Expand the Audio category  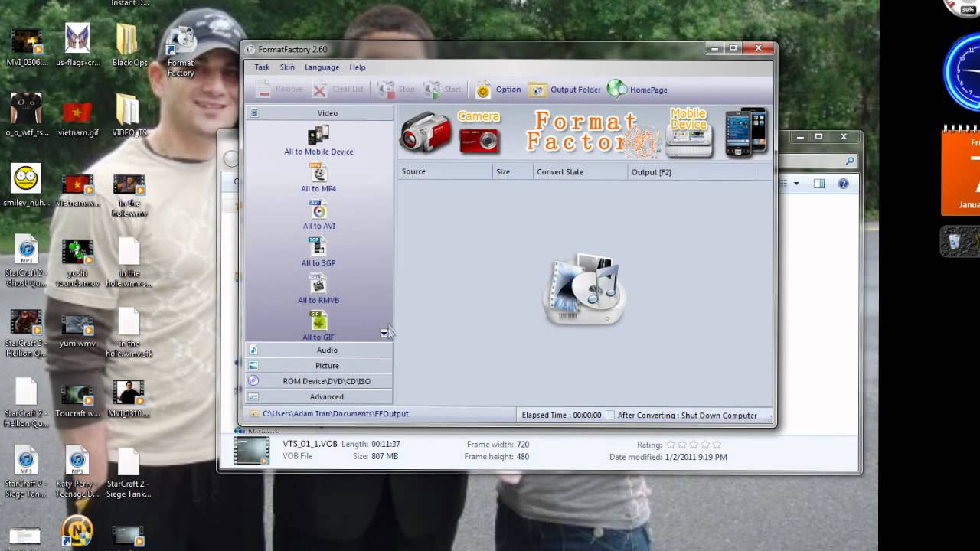tap(319, 350)
